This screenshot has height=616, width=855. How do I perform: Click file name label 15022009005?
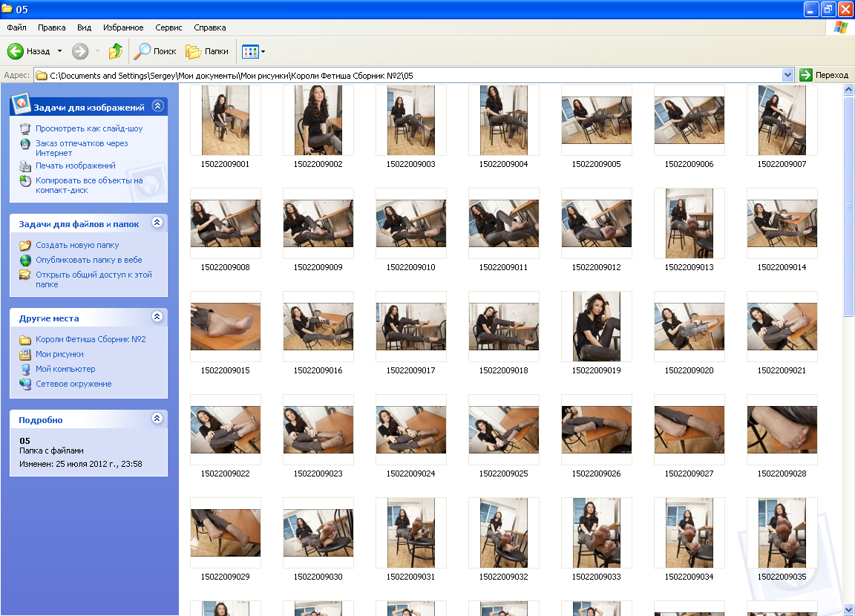pos(597,164)
